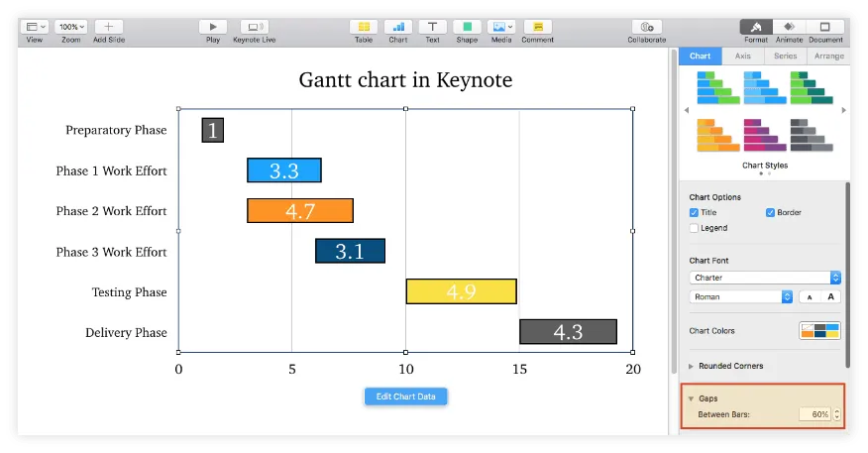Screen dimensions: 868x453
Task: Open the Roman font style dropdown
Action: click(741, 296)
